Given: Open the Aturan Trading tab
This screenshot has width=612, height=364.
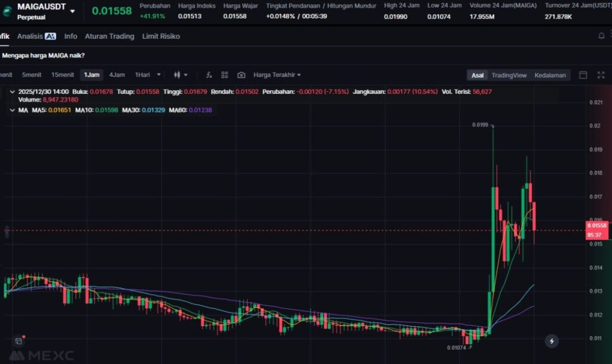Looking at the screenshot, I should click(109, 36).
